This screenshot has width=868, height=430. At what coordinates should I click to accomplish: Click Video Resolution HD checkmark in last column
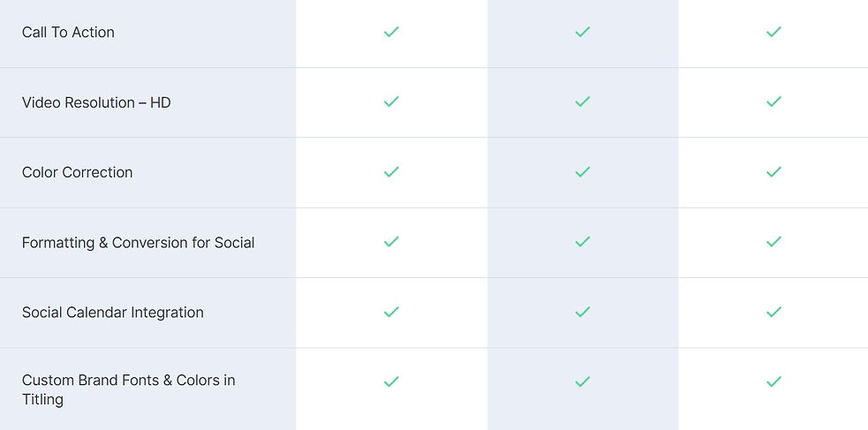coord(774,102)
